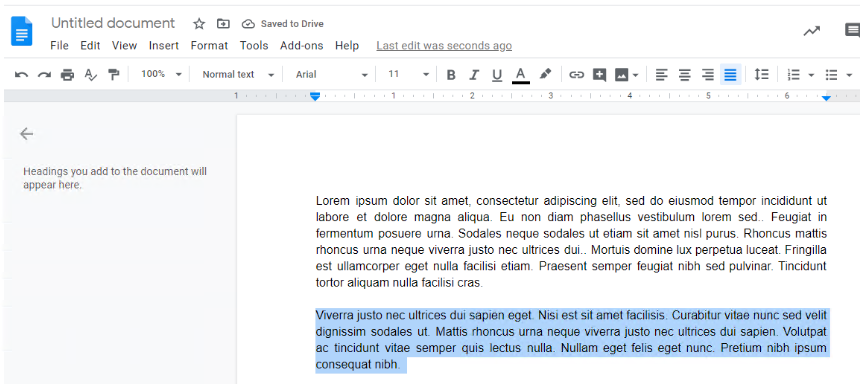Align text right
861x385 pixels.
(708, 75)
